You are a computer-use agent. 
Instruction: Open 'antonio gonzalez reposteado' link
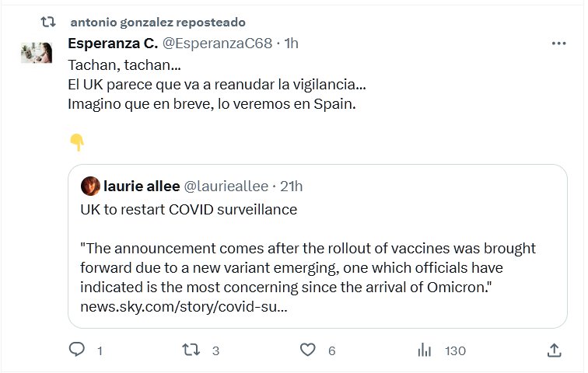pos(156,22)
